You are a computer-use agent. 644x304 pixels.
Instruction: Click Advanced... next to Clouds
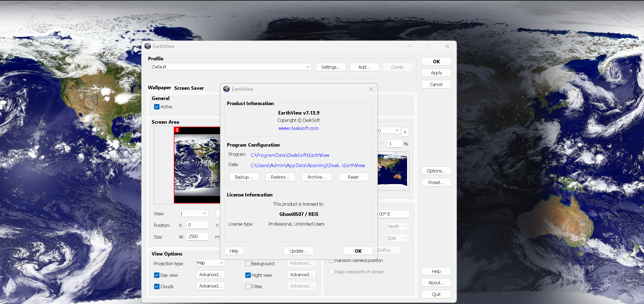point(211,286)
